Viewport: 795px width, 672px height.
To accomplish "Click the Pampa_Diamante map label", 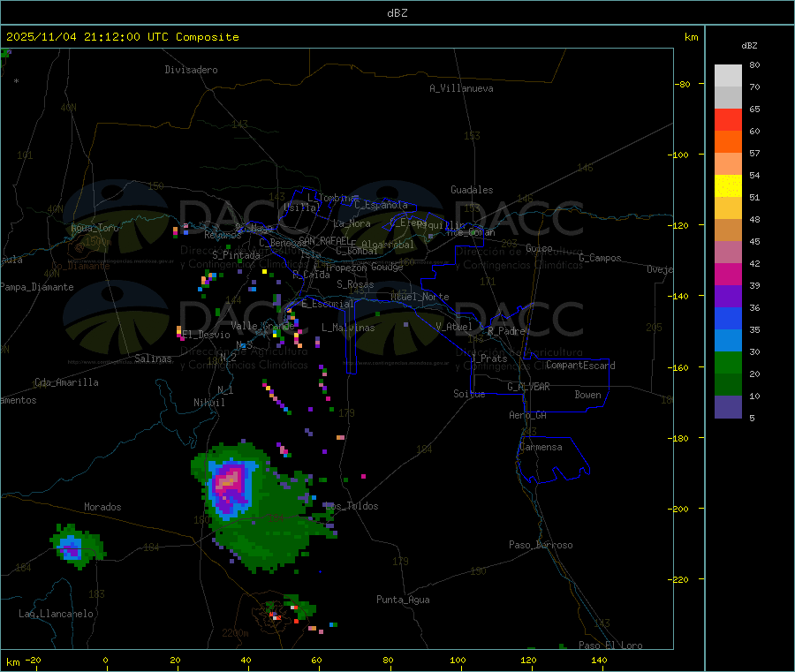I will tap(37, 287).
